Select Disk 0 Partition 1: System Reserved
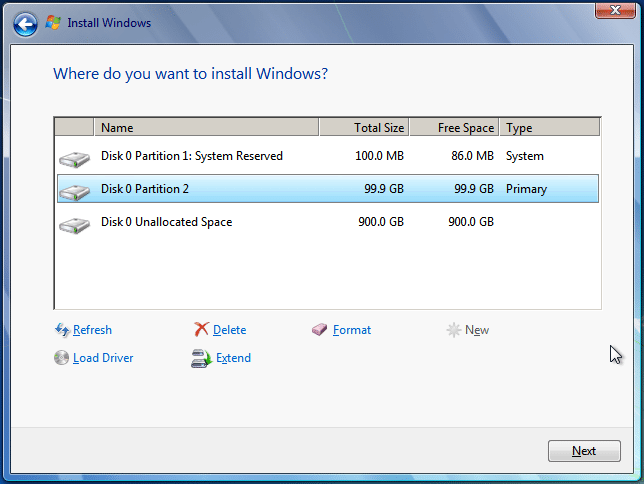 coord(328,156)
